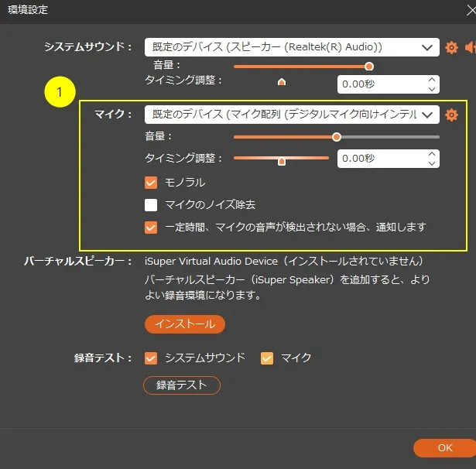Screen dimensions: 476x469
Task: Decrease system sound timing value
Action: [x=432, y=89]
